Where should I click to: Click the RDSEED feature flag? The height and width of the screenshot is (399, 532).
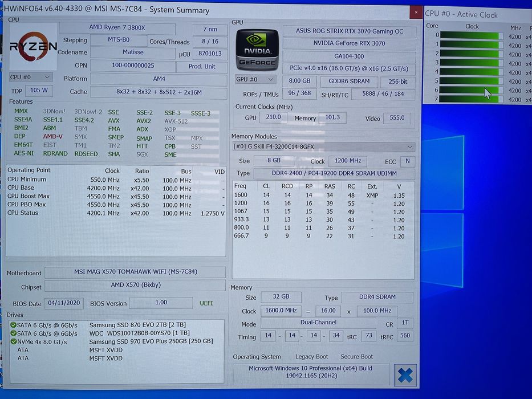coord(86,154)
